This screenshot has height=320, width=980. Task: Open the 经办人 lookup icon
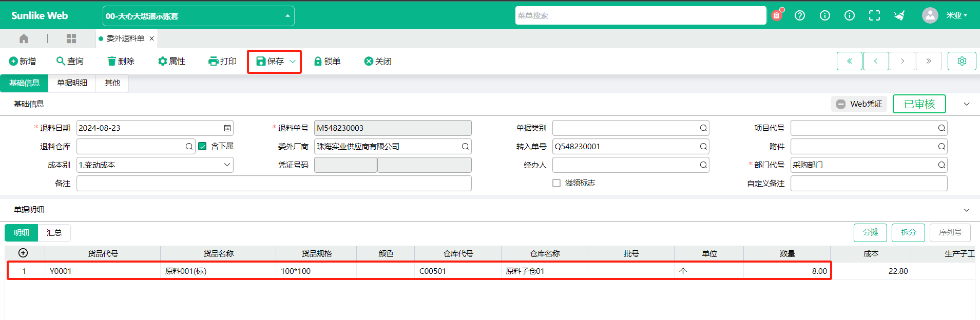click(703, 165)
